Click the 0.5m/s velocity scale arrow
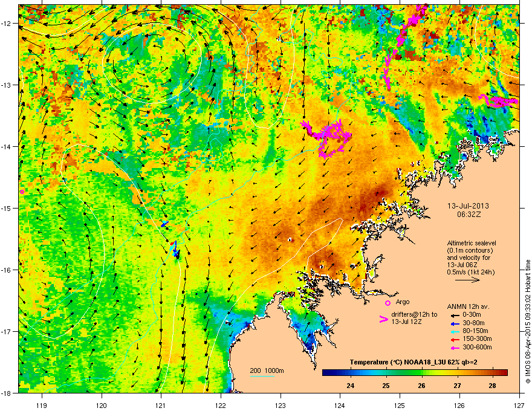 click(x=467, y=280)
